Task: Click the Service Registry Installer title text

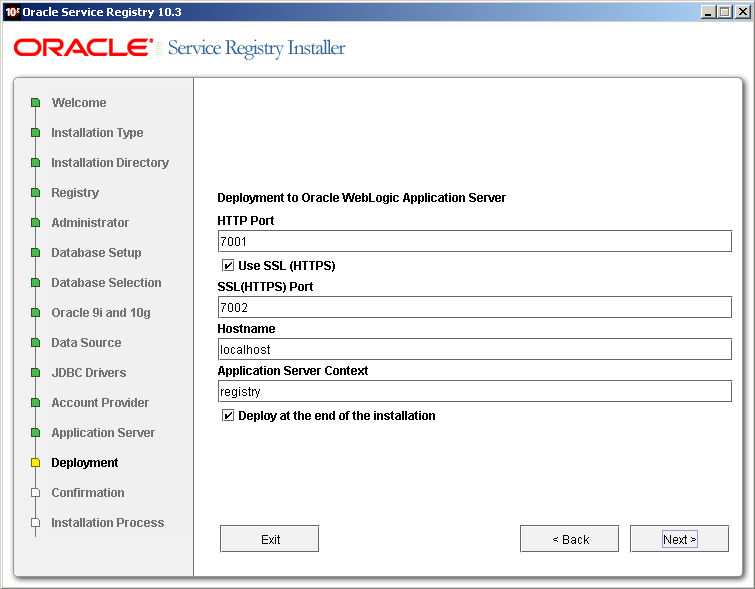Action: point(256,48)
